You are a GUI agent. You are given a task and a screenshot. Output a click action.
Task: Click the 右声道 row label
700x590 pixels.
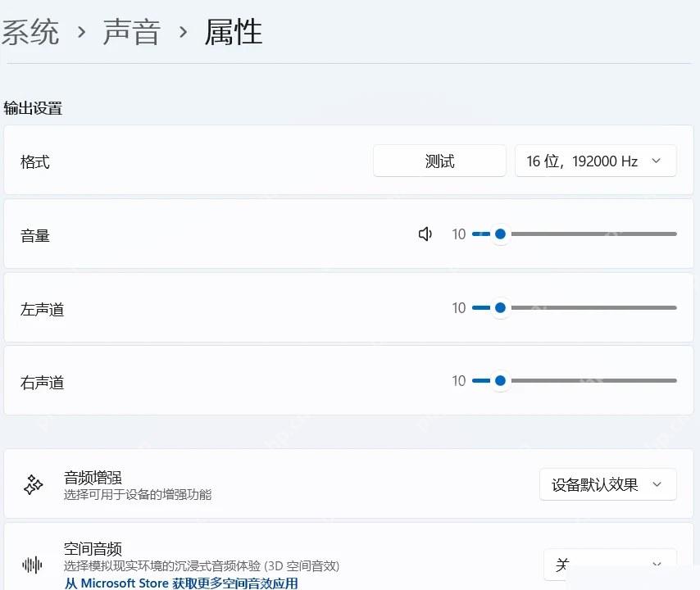coord(42,383)
